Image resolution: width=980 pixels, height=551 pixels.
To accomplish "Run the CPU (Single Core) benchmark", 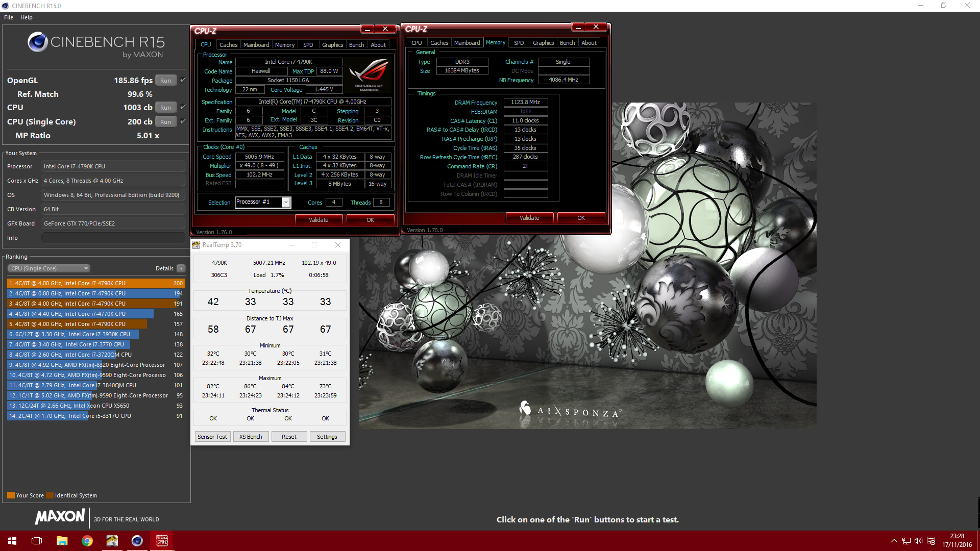I will click(166, 122).
